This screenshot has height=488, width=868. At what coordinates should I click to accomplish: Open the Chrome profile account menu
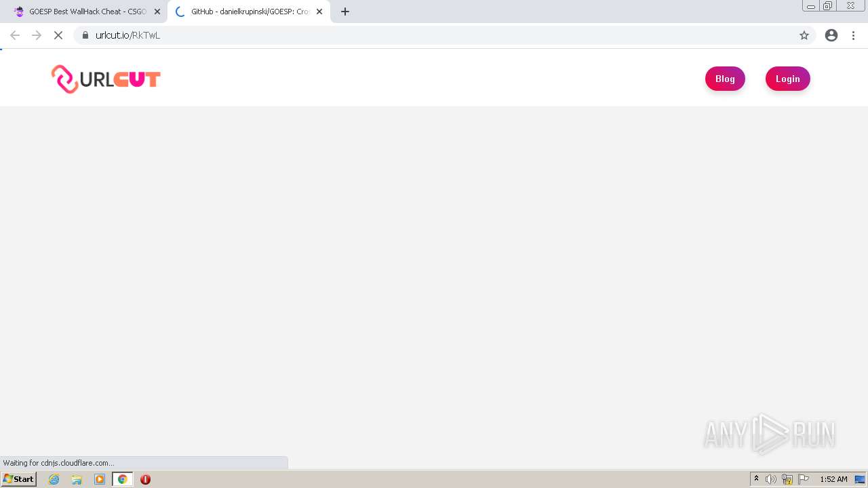[831, 35]
